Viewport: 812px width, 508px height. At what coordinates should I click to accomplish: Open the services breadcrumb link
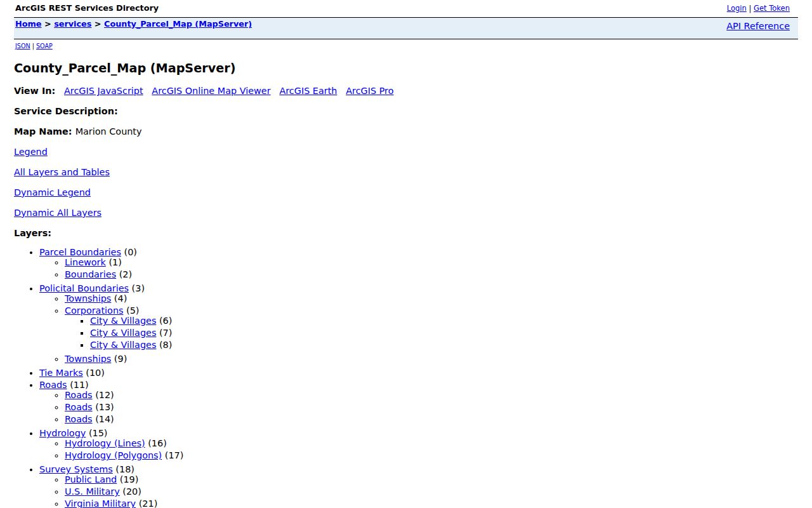click(x=73, y=24)
